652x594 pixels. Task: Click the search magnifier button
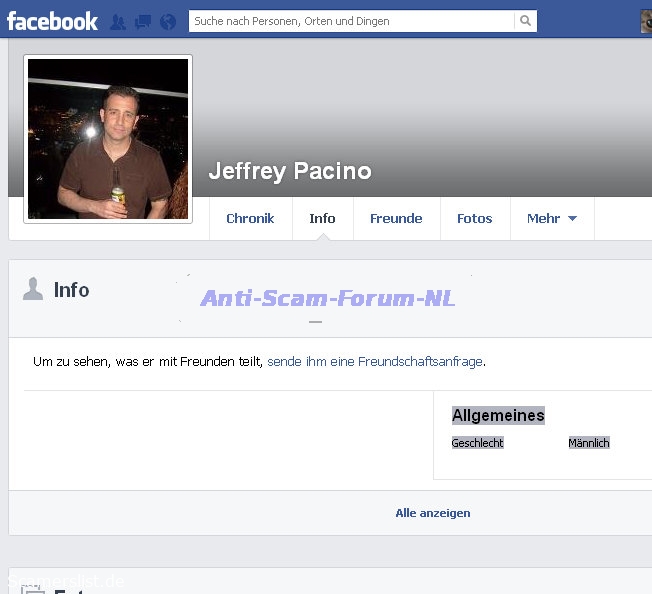click(x=525, y=21)
